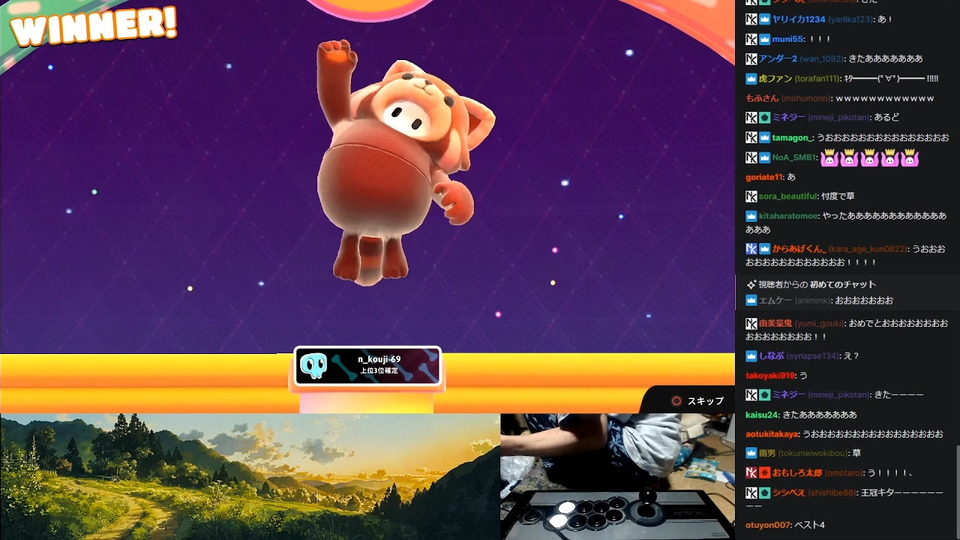Click the WINNER! banner text
Image resolution: width=960 pixels, height=540 pixels.
(94, 26)
